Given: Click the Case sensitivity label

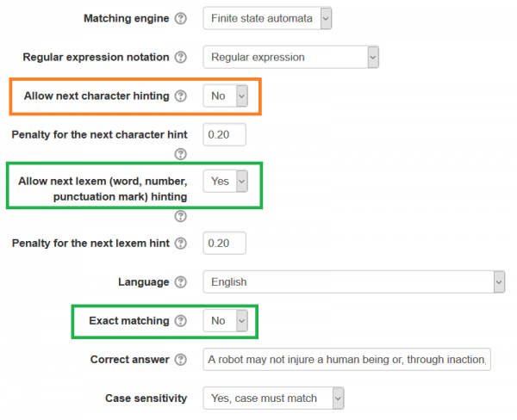Looking at the screenshot, I should 146,398.
